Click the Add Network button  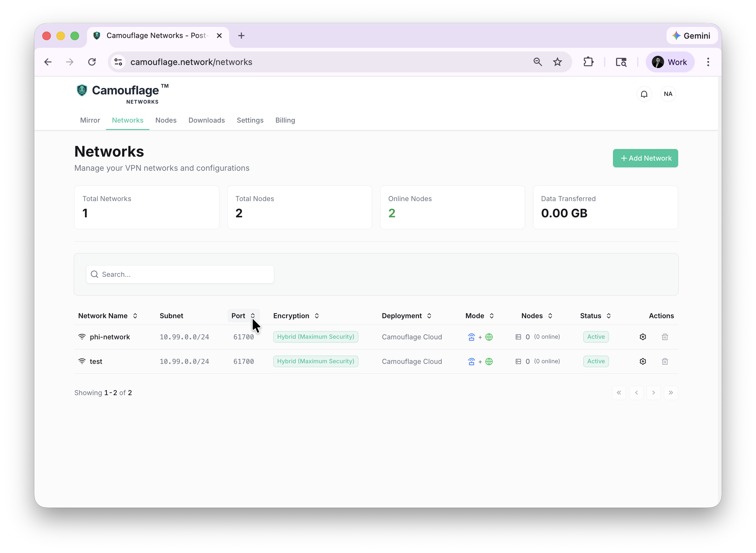(x=645, y=158)
